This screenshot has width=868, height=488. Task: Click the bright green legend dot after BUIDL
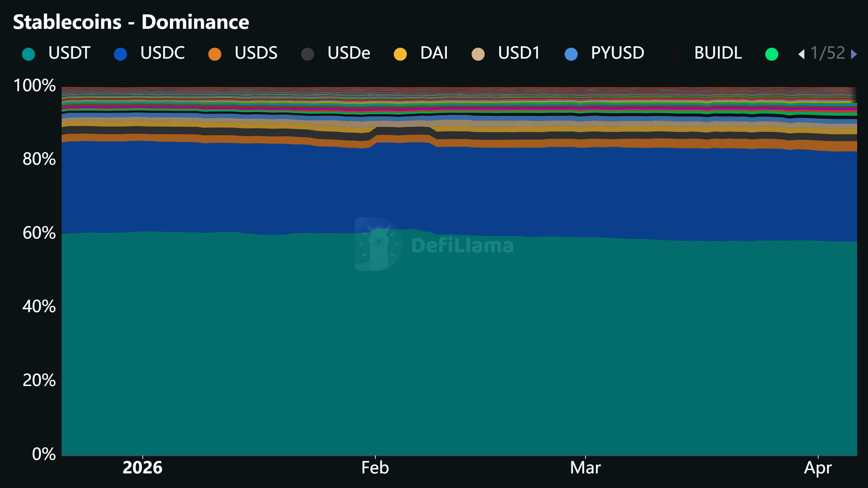coord(772,54)
